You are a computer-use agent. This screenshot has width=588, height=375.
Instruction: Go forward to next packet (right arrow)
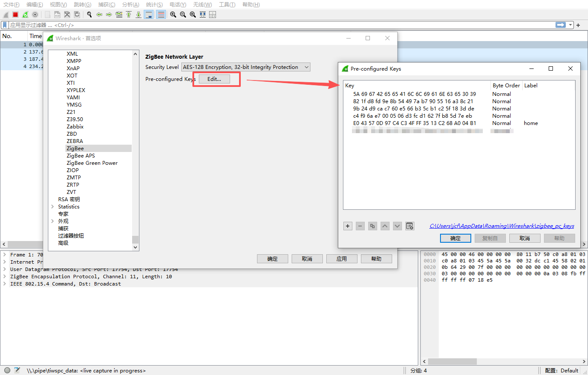109,15
